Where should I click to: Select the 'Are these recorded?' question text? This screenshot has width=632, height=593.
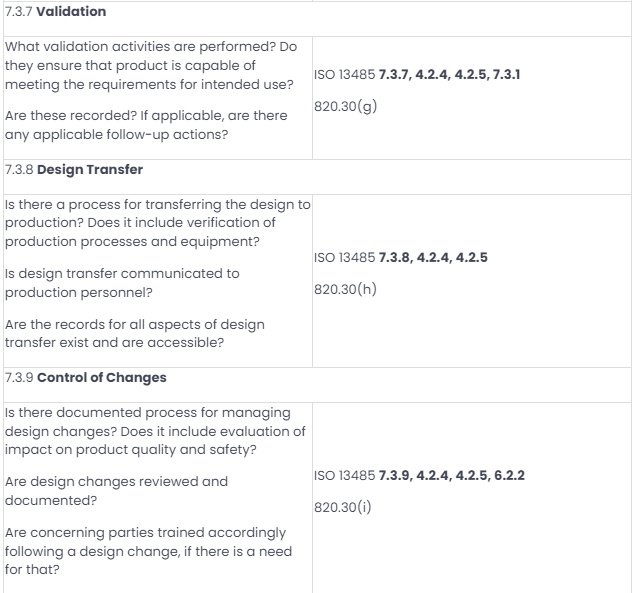(146, 125)
